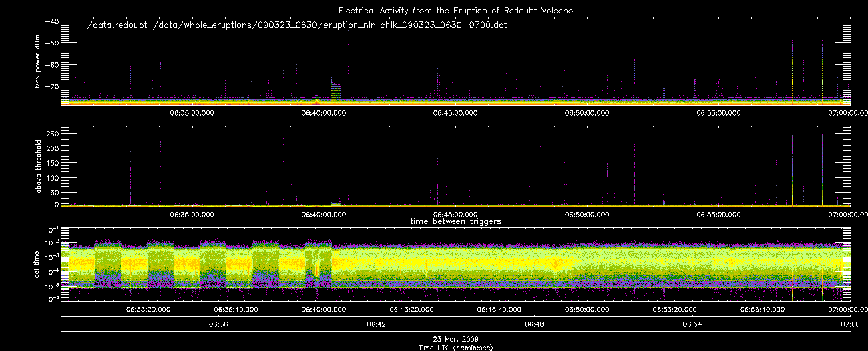Screen dimensions: 868x351
Task: Click '06:35:00.000' under the max power plot
Action: click(x=192, y=114)
